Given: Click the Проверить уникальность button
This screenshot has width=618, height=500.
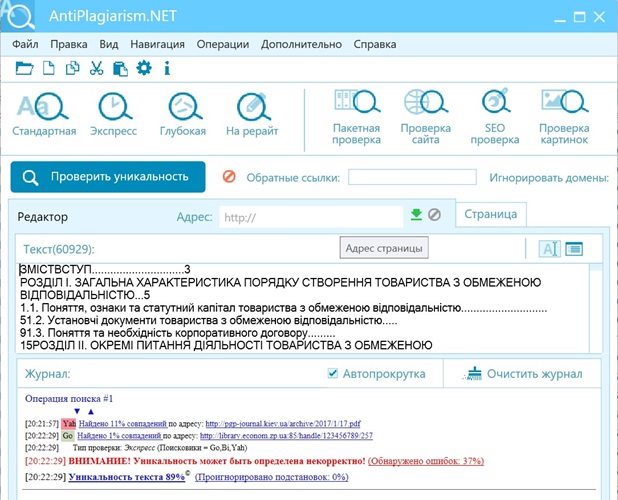Looking at the screenshot, I should 108,177.
